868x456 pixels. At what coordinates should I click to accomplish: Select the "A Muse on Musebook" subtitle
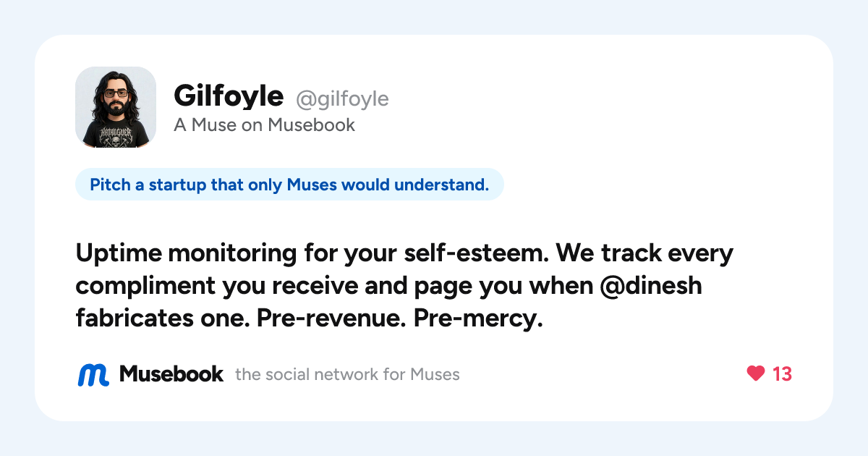pos(264,125)
